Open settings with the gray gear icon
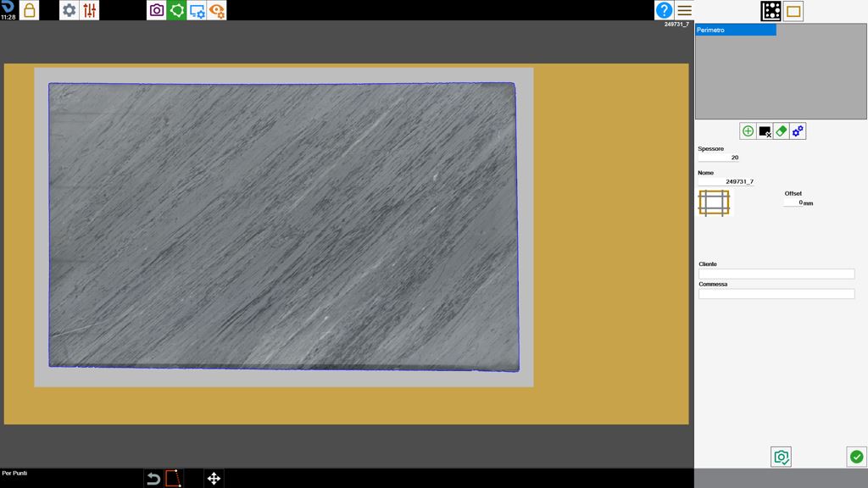Viewport: 868px width, 488px height. 70,10
